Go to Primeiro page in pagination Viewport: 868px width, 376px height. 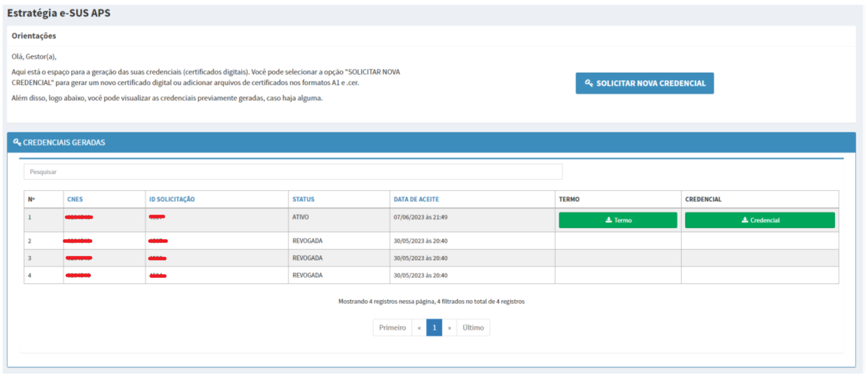click(392, 328)
